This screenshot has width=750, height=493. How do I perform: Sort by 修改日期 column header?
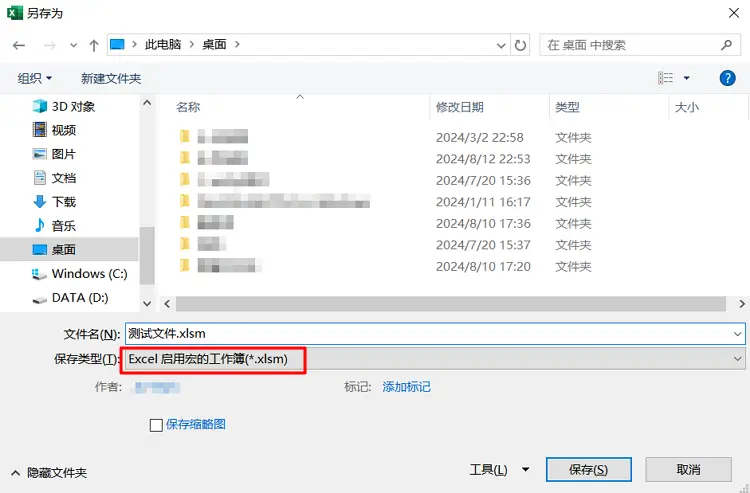pyautogui.click(x=460, y=107)
